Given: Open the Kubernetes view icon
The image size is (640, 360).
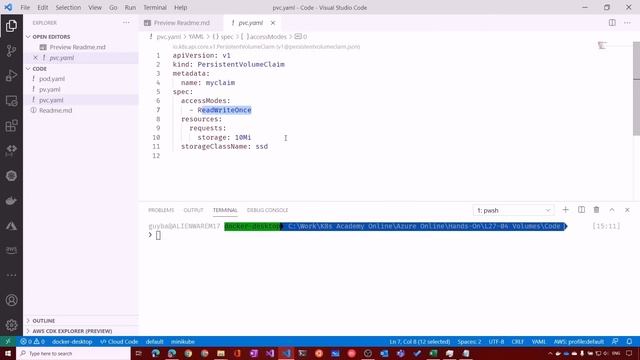Looking at the screenshot, I should click(x=11, y=176).
